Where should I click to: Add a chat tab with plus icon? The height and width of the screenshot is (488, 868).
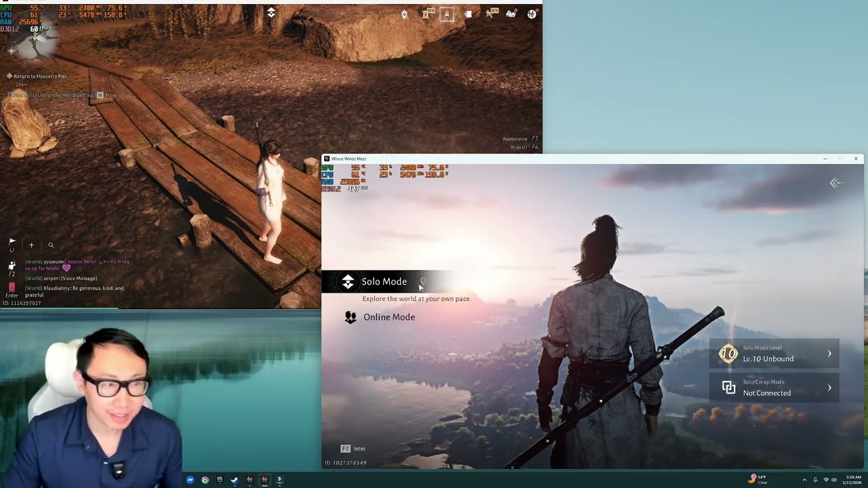(x=31, y=245)
